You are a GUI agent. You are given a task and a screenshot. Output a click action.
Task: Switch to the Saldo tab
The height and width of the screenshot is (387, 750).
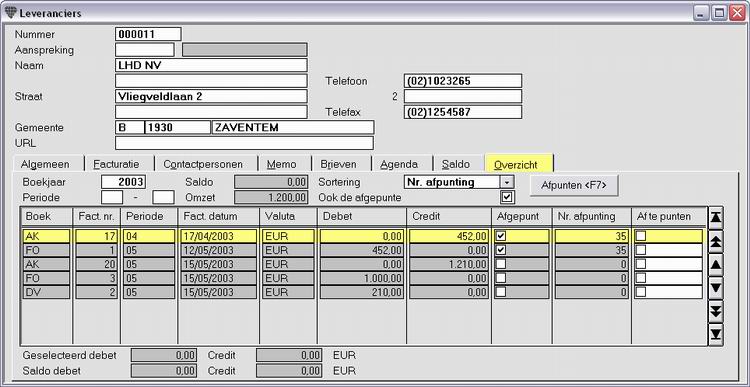[455, 164]
